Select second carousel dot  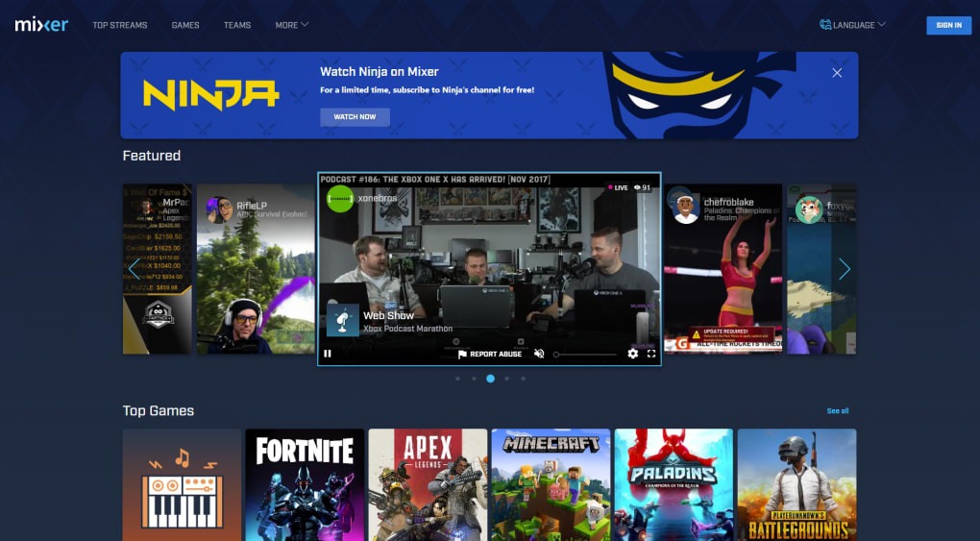coord(474,379)
